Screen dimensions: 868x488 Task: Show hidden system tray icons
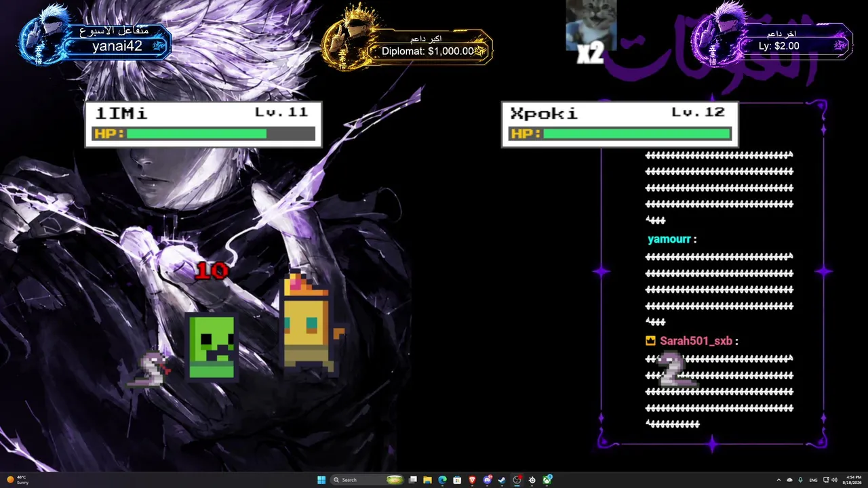point(778,480)
